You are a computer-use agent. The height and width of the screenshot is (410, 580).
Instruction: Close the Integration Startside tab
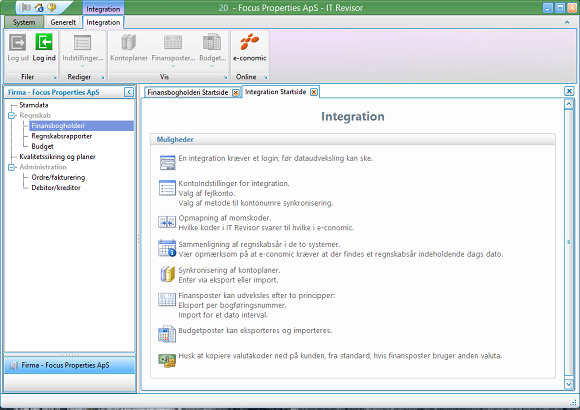pyautogui.click(x=314, y=92)
